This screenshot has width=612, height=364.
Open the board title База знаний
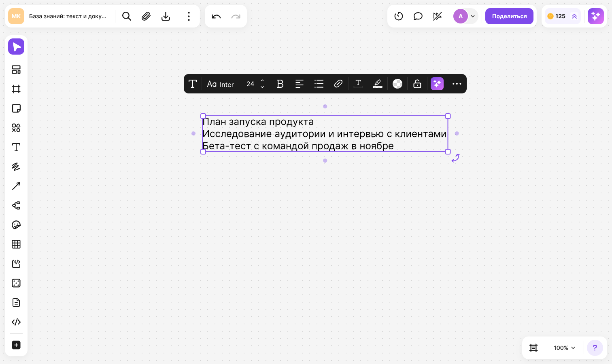pos(68,16)
